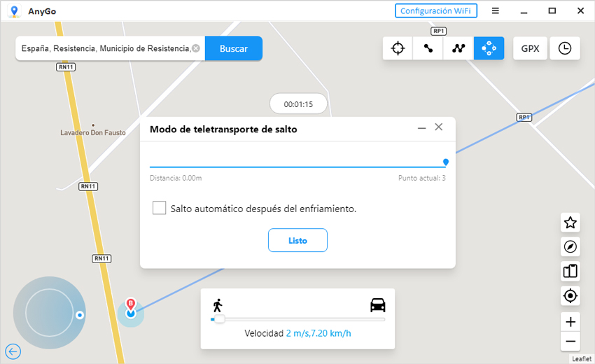Clear the search field with X icon
Image resolution: width=595 pixels, height=364 pixels.
[196, 49]
